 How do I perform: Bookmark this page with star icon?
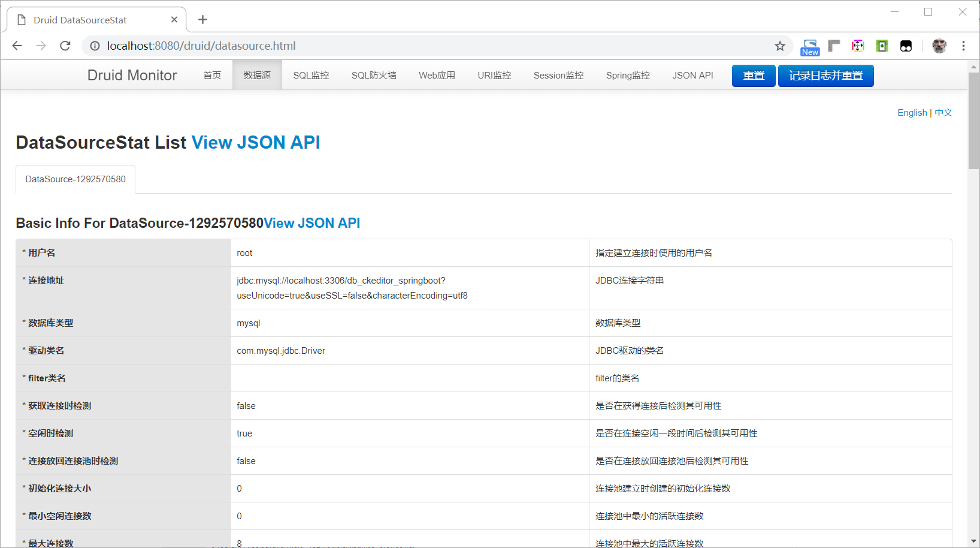779,46
